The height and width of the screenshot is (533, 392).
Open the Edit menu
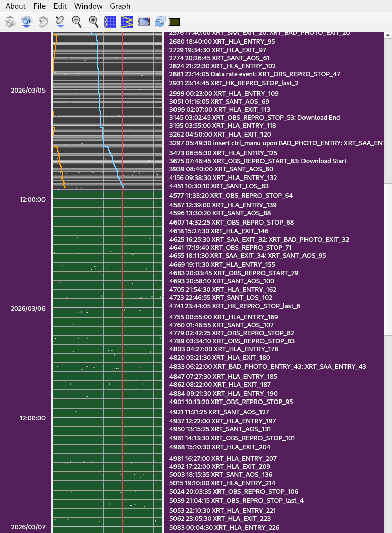[60, 6]
